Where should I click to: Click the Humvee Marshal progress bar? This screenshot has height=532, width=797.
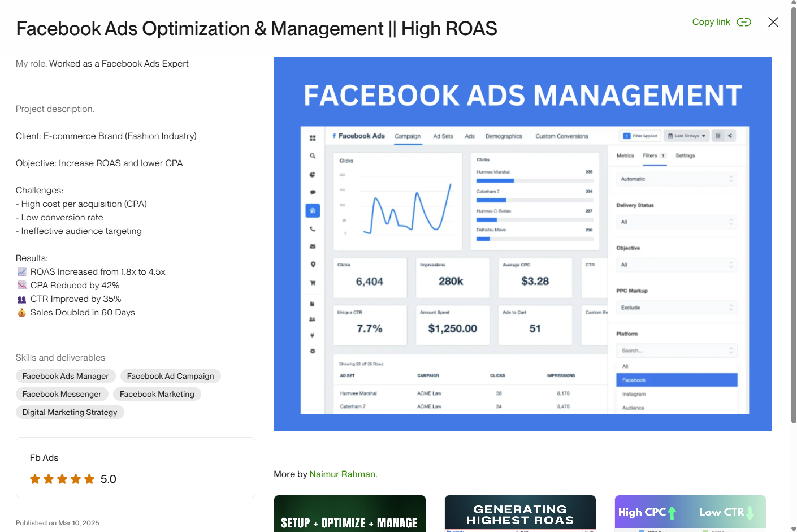[535, 181]
